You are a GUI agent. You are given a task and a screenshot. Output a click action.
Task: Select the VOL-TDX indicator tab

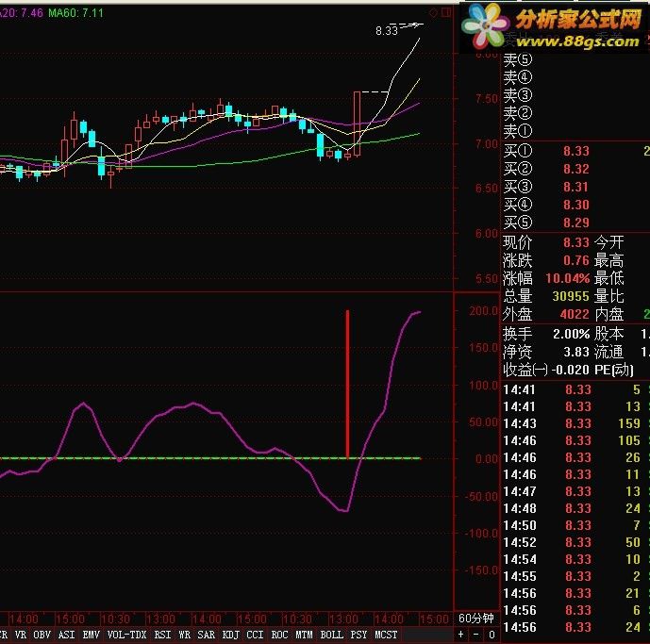(x=126, y=635)
